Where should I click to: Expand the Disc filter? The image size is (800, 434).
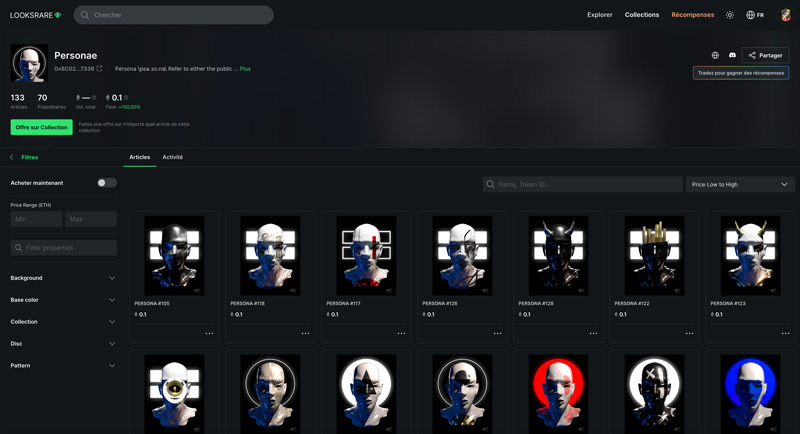tap(63, 344)
